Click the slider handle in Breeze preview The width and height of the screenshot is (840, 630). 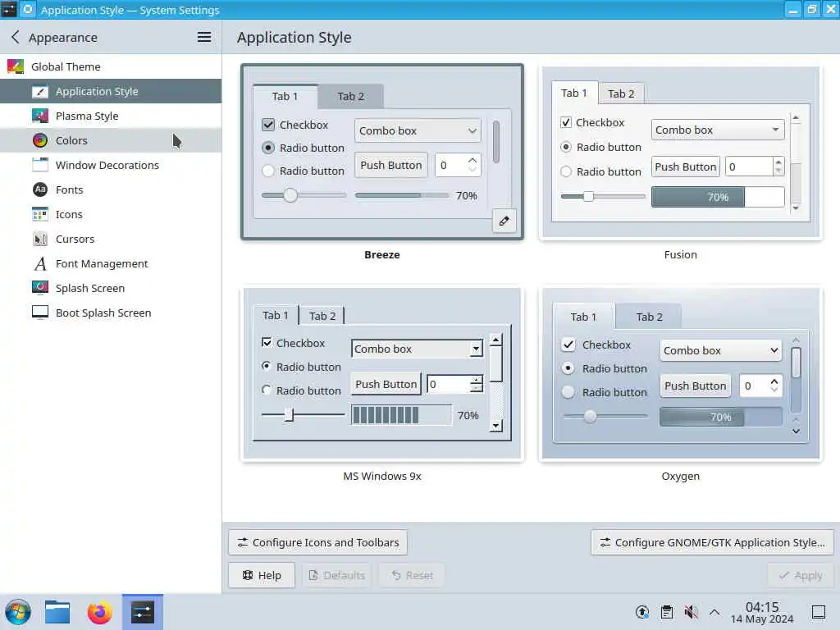click(x=290, y=195)
